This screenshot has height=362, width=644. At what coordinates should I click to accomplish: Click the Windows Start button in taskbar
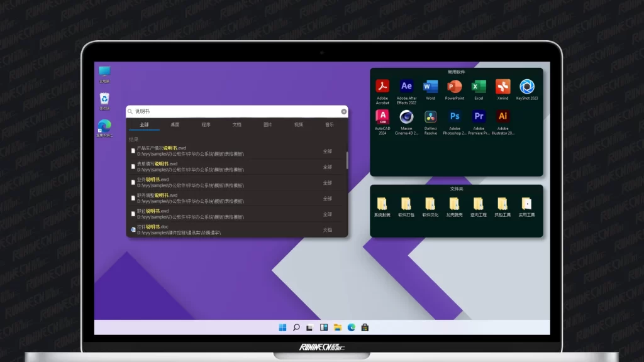tap(282, 327)
